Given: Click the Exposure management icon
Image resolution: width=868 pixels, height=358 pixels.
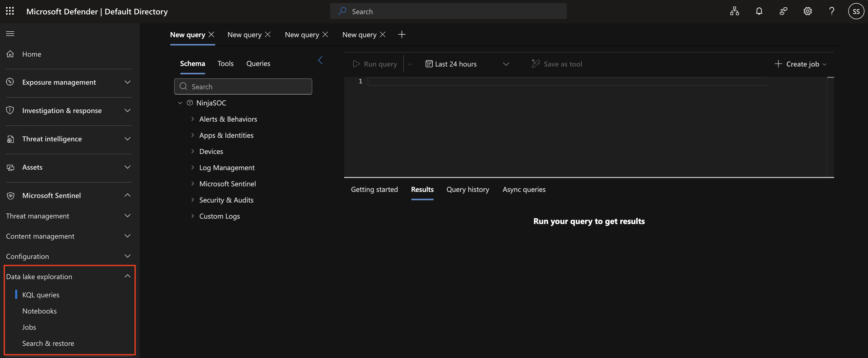Looking at the screenshot, I should (10, 82).
